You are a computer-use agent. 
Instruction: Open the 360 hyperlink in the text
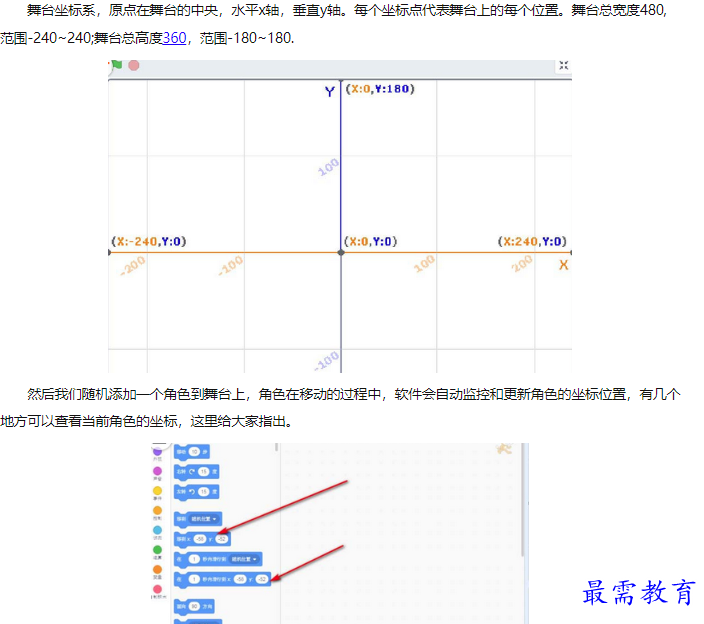[x=174, y=38]
